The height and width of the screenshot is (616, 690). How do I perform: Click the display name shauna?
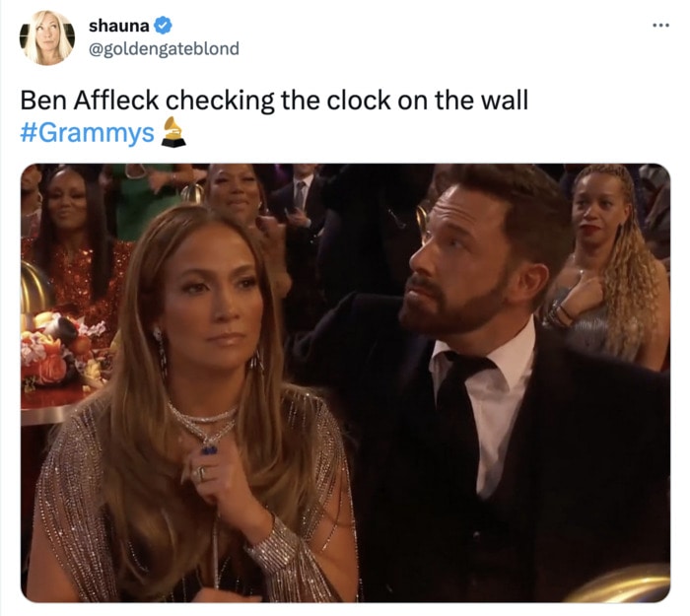click(x=119, y=26)
